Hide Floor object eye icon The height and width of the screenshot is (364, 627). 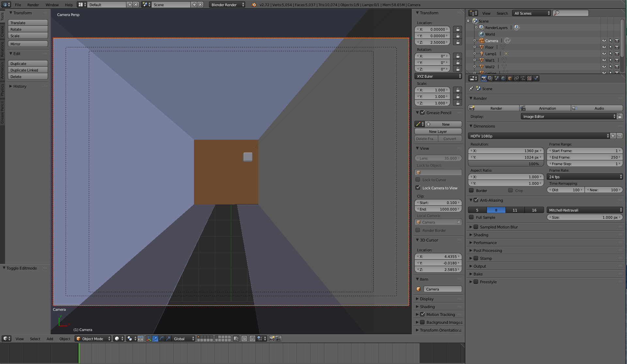coord(604,47)
